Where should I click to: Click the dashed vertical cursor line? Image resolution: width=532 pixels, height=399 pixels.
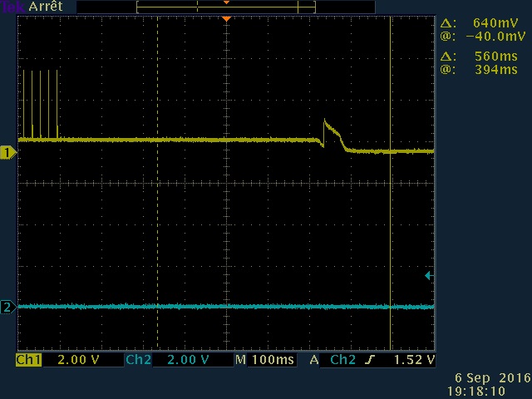(157, 183)
